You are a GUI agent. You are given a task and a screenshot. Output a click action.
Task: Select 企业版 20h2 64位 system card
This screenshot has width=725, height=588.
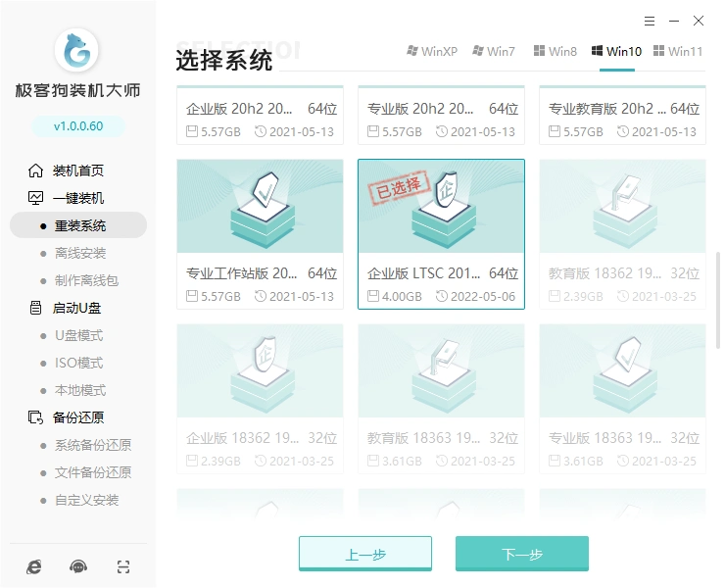(260, 116)
